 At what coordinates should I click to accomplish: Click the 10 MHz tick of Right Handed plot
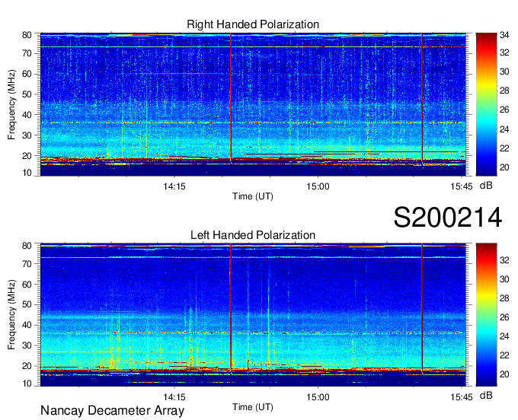27,173
